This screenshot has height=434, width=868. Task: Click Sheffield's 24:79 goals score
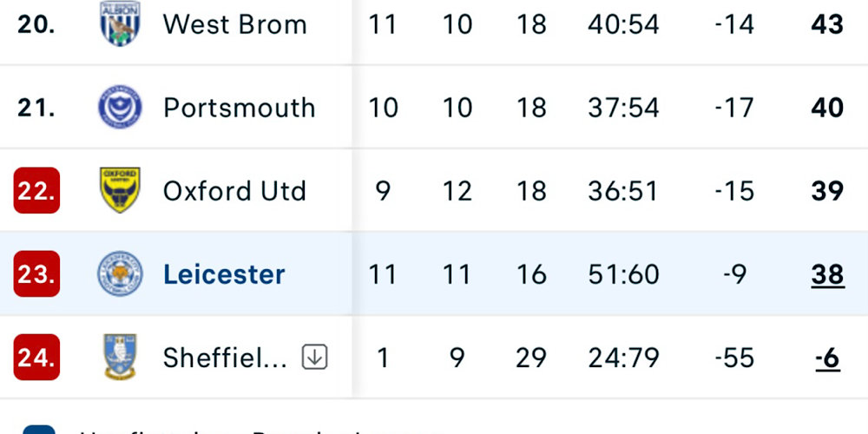click(x=623, y=358)
